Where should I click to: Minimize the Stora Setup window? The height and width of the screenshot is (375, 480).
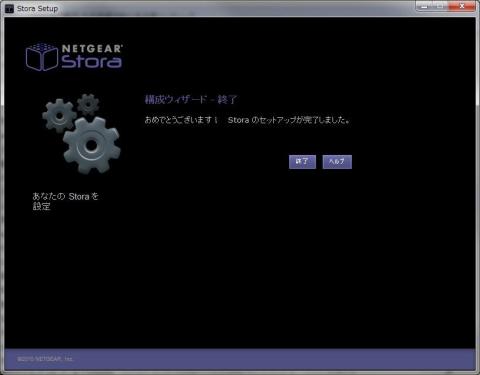tap(424, 6)
